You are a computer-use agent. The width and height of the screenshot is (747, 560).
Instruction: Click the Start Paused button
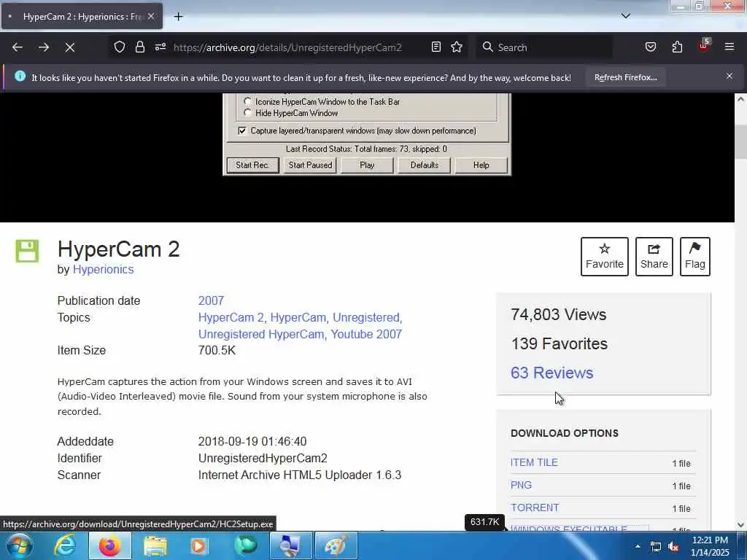pos(310,166)
